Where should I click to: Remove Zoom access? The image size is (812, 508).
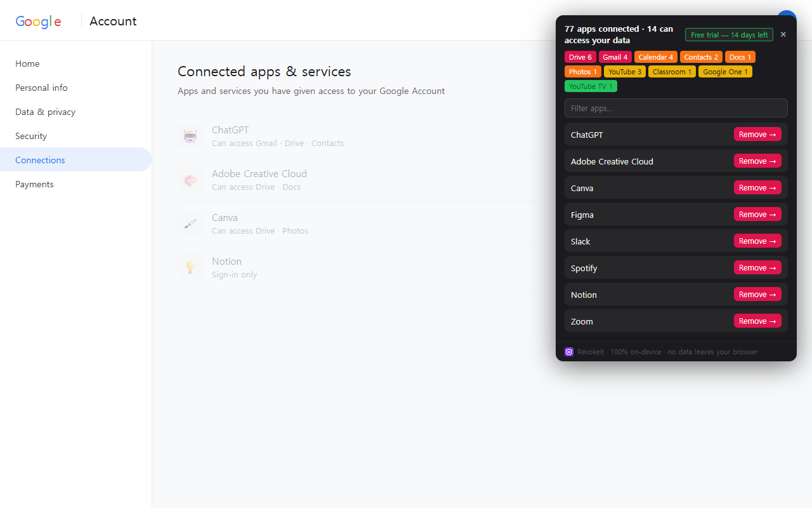pos(757,321)
